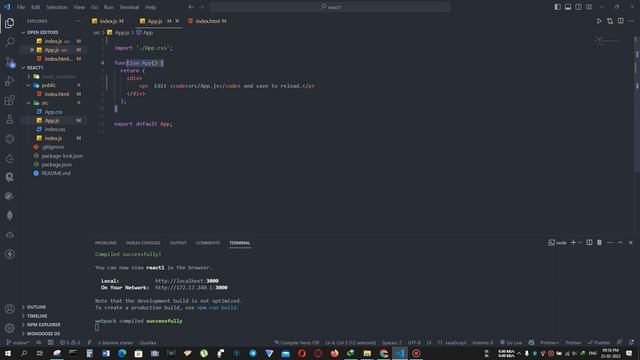This screenshot has height=360, width=640.
Task: Toggle Compile Hero in status bar
Action: 297,342
